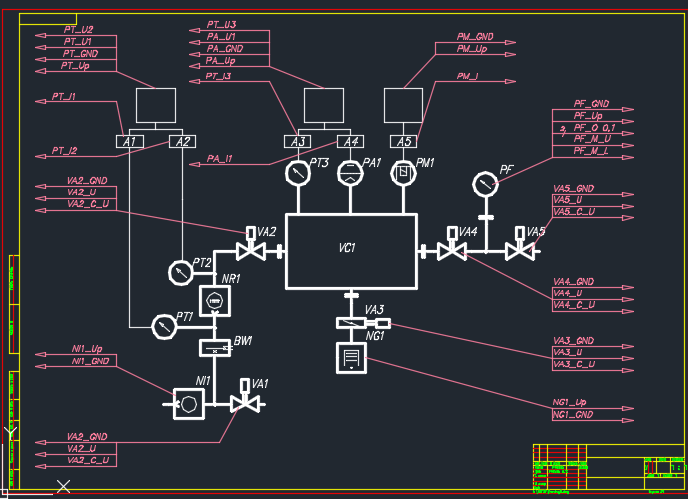Pick the NR1 pump block
The height and width of the screenshot is (499, 688).
click(x=215, y=301)
